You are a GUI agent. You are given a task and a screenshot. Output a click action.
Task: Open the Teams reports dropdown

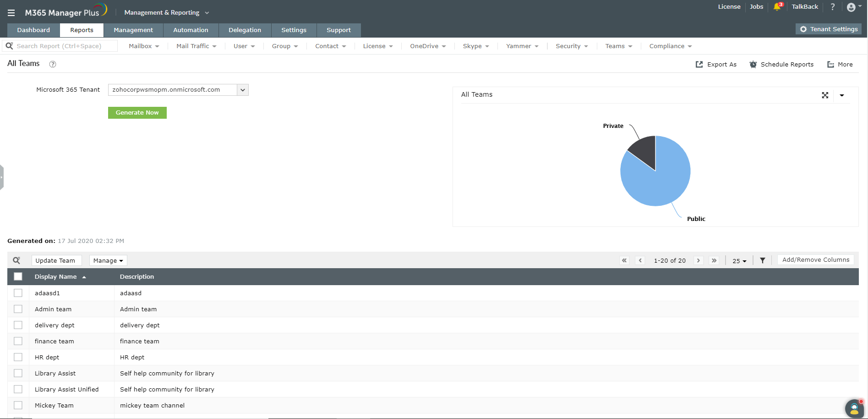coord(619,46)
